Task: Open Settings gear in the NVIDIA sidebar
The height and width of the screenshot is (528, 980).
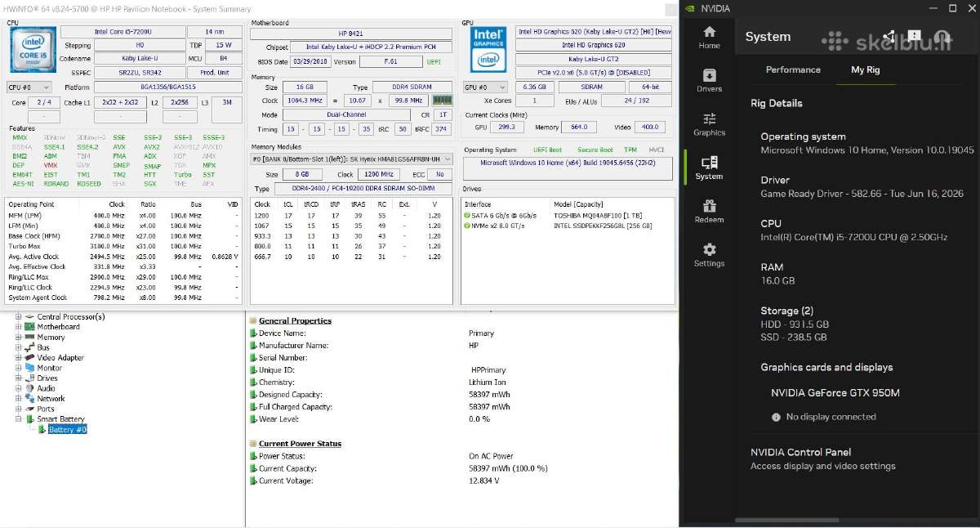Action: coord(709,255)
